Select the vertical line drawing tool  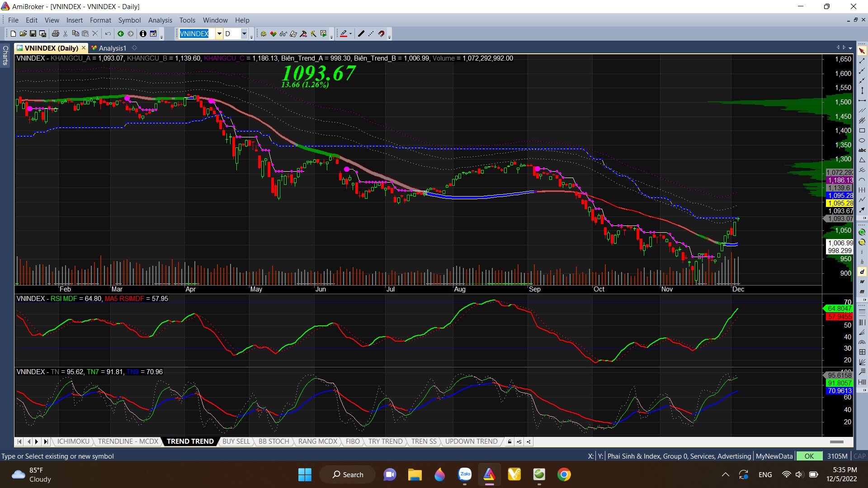pos(862,90)
